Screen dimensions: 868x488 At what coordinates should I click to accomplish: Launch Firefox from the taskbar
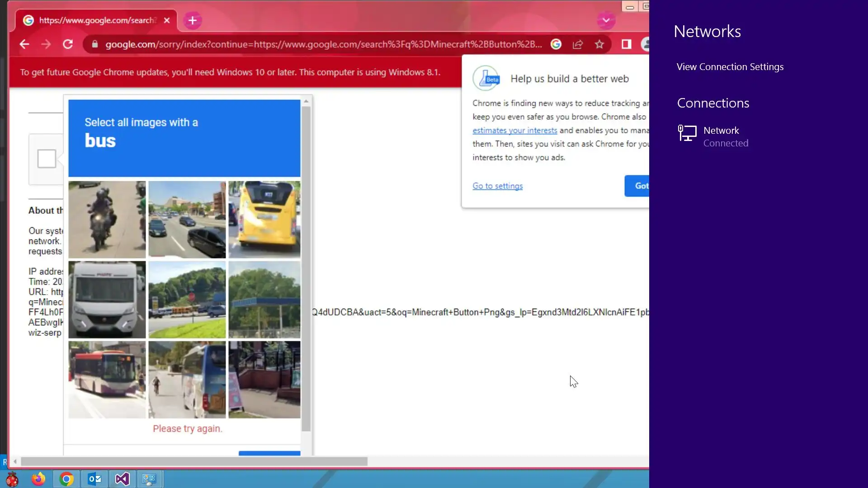click(38, 479)
